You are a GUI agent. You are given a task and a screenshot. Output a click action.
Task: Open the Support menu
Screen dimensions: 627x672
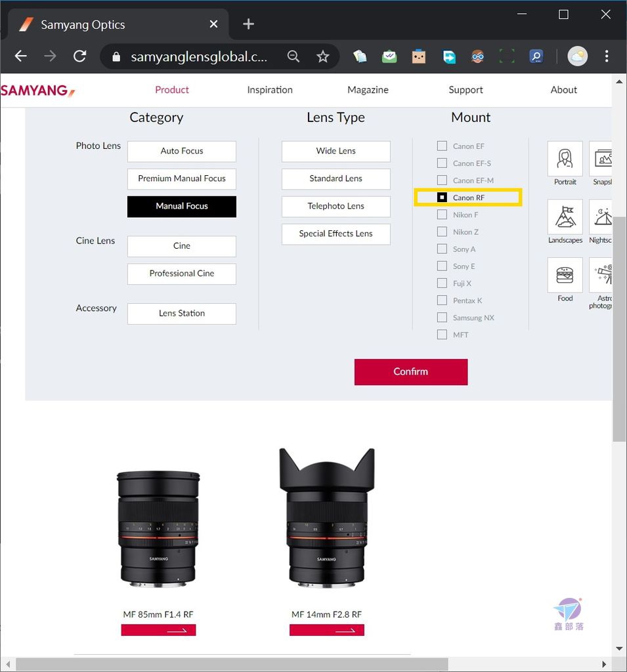465,90
